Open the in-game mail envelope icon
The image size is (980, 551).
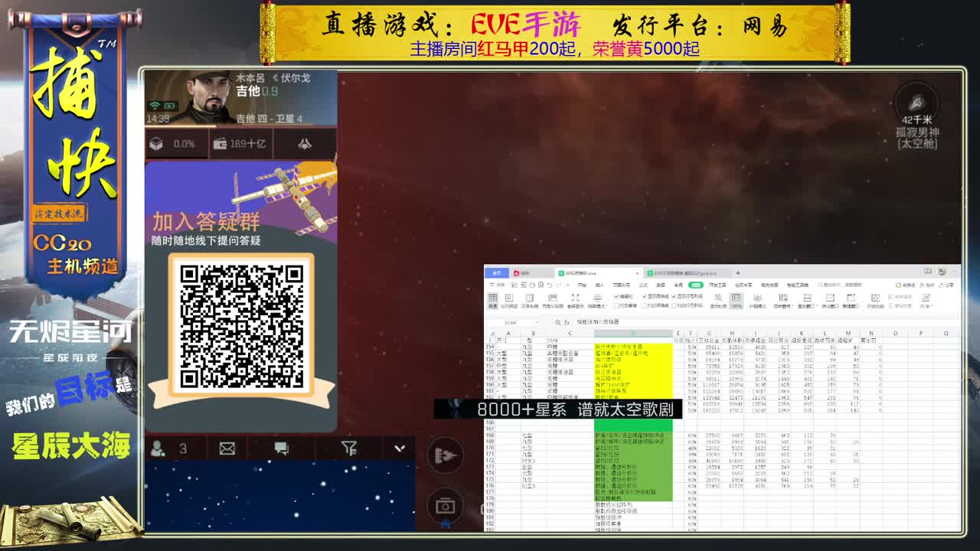(227, 449)
